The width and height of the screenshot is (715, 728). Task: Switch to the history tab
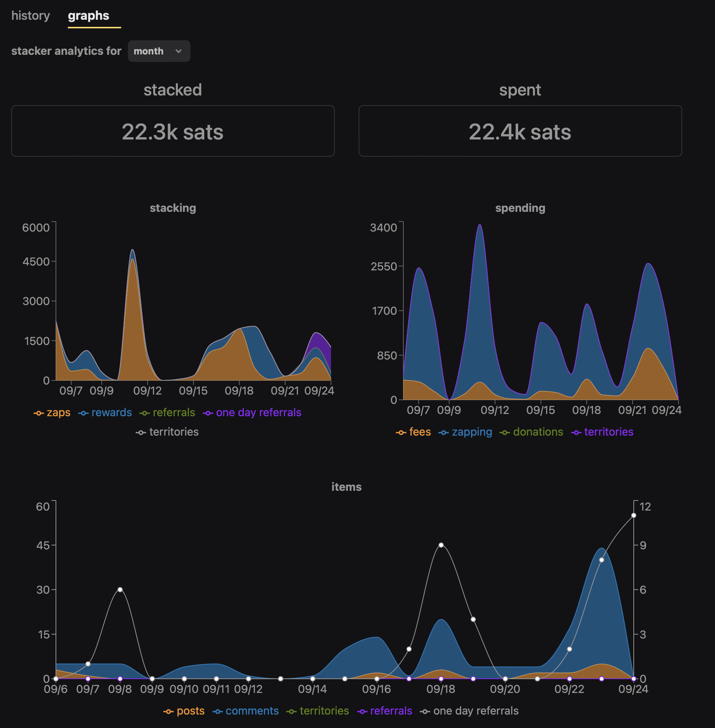(x=31, y=16)
